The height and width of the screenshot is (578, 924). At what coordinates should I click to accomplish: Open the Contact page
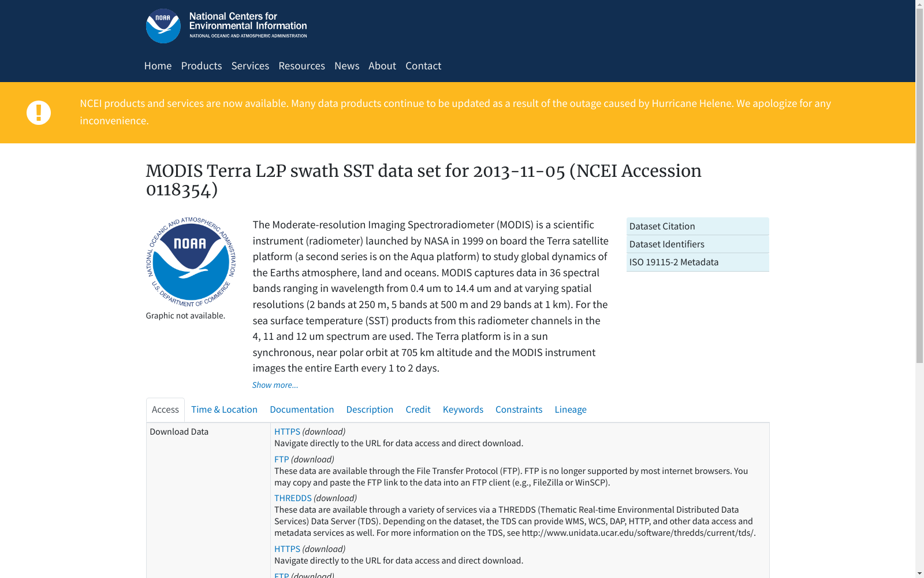[423, 66]
